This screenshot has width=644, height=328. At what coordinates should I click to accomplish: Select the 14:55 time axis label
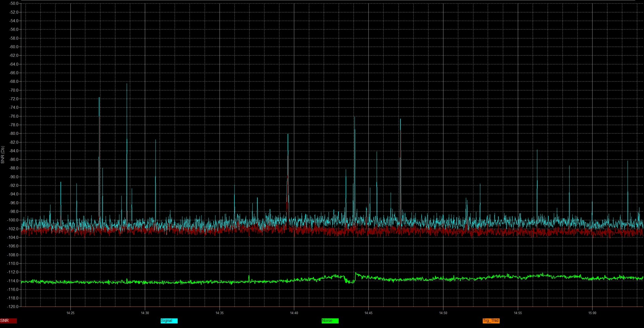(518, 313)
